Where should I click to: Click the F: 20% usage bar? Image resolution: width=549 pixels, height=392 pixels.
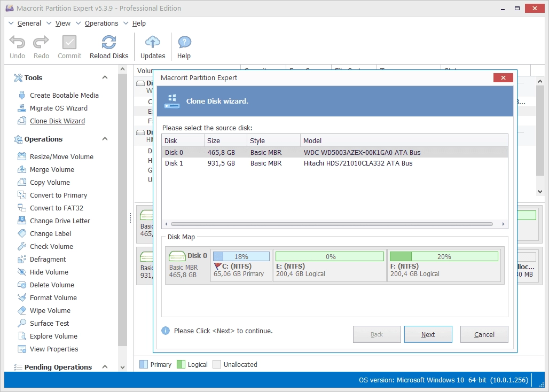pyautogui.click(x=444, y=256)
